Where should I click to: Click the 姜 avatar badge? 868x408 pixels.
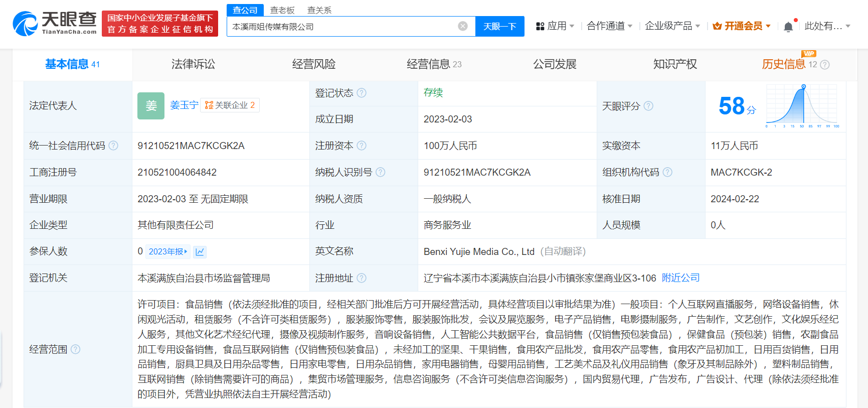pos(151,105)
